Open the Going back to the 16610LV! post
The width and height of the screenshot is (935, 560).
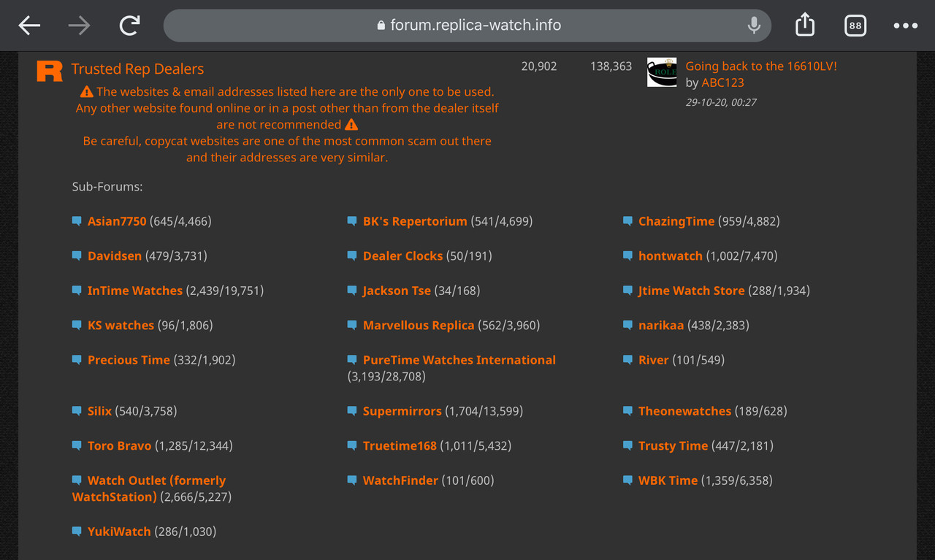pos(761,66)
